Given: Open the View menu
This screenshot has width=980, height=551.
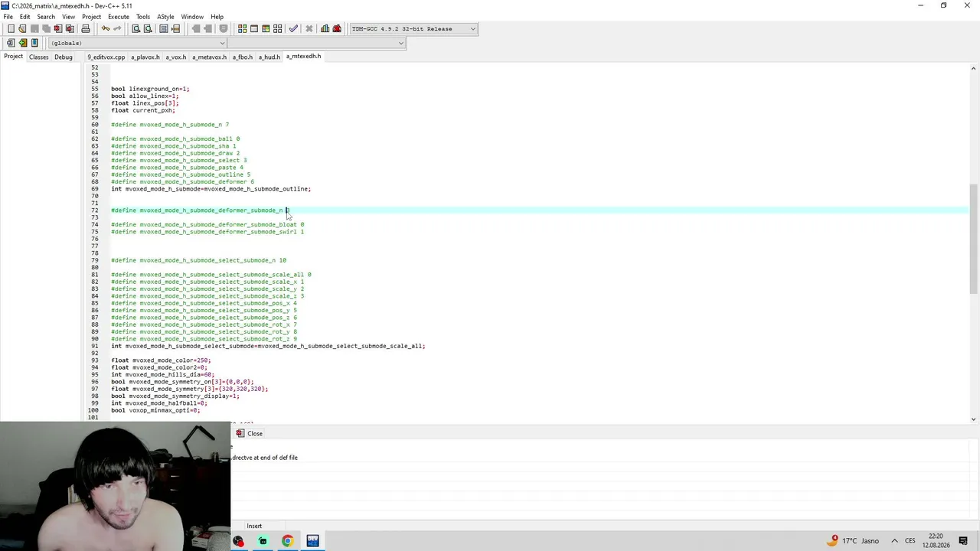Looking at the screenshot, I should [68, 17].
